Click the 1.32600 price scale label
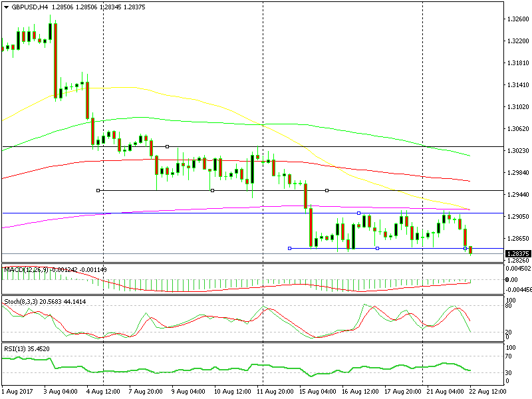The width and height of the screenshot is (532, 399). (518, 19)
